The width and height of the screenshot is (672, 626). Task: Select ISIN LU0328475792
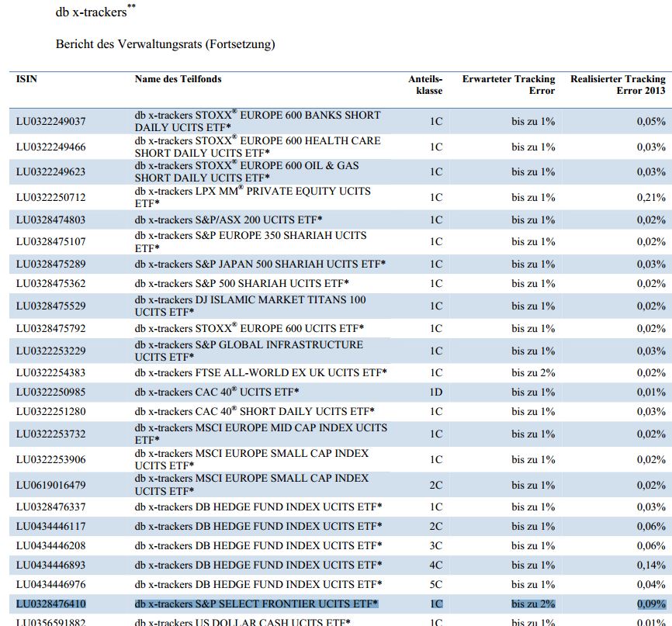pos(51,329)
